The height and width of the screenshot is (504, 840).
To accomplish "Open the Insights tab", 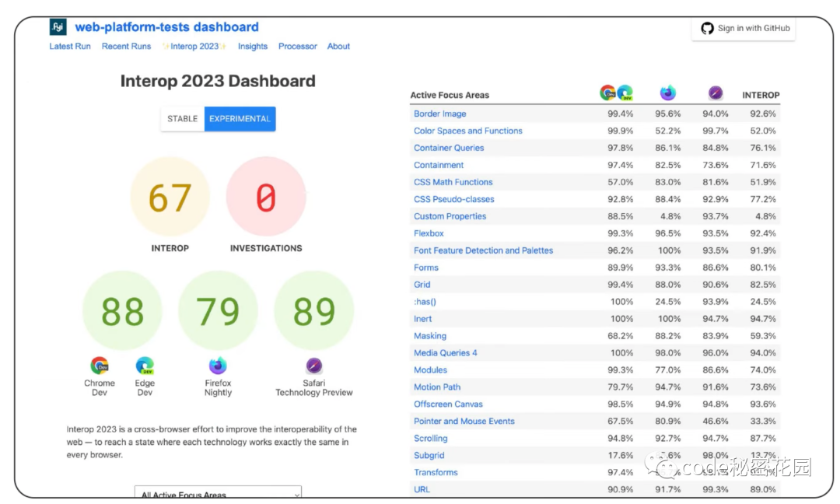I will click(253, 46).
